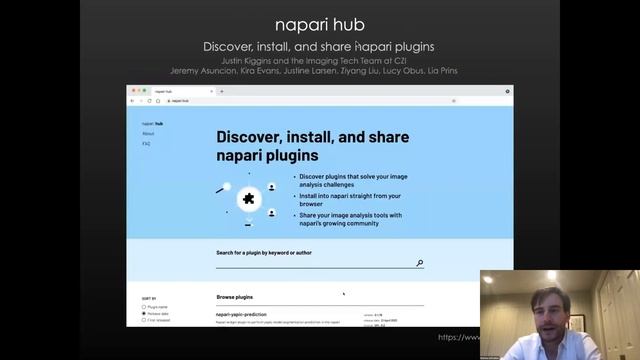The image size is (640, 360).
Task: Open the About link in sidebar
Action: pyautogui.click(x=148, y=134)
